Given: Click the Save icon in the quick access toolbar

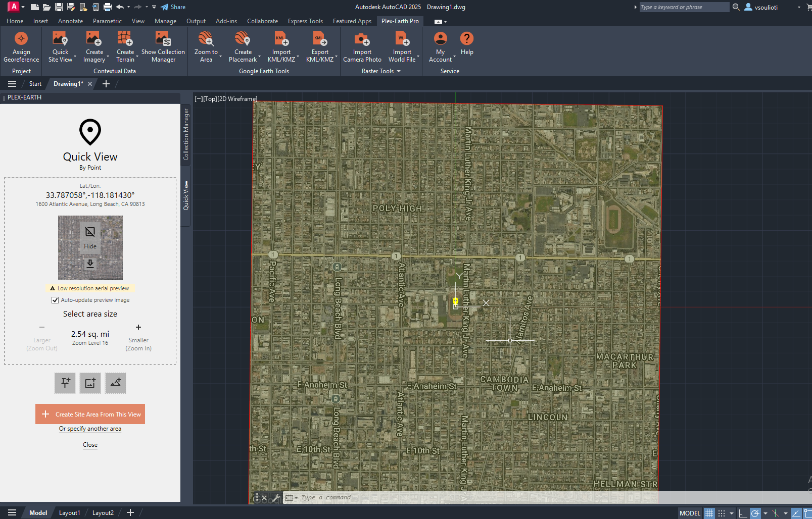Looking at the screenshot, I should coord(59,7).
